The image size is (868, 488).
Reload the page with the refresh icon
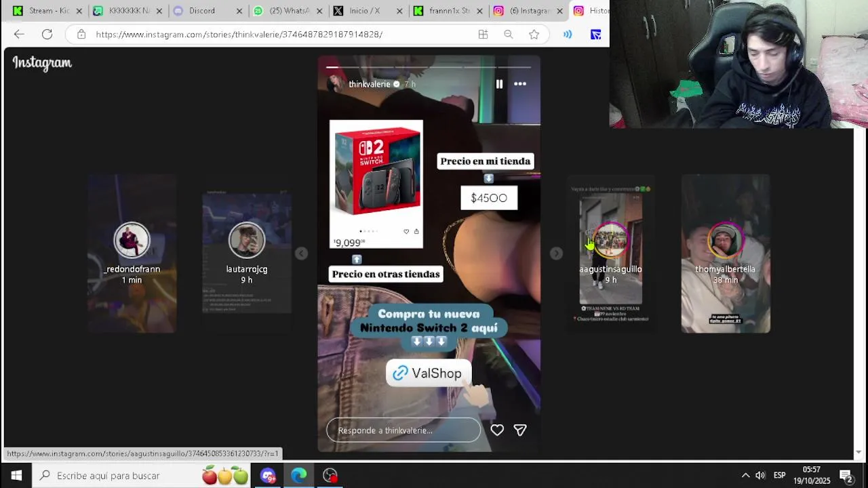tap(47, 34)
